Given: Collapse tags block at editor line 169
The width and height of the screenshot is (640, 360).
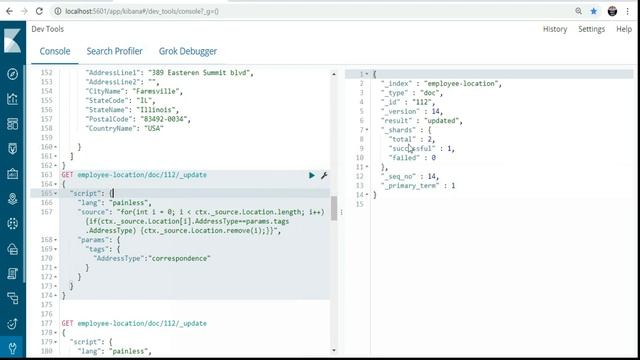Looking at the screenshot, I should (56, 249).
